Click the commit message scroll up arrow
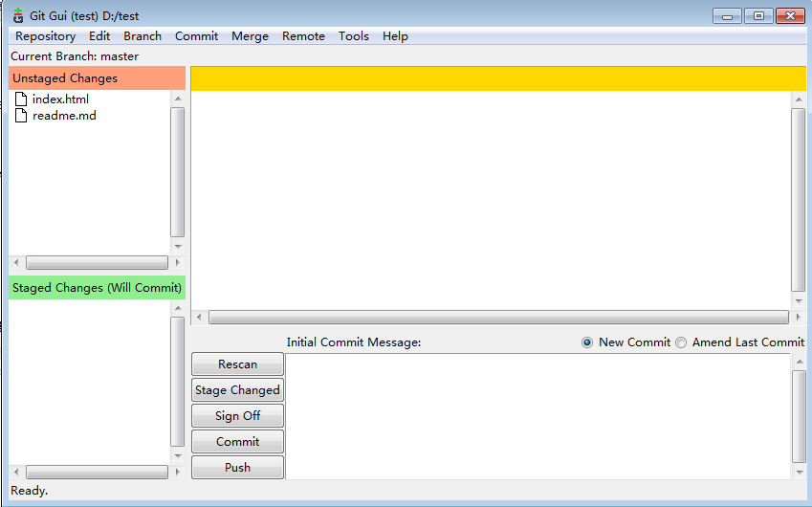Screen dimensions: 812x507 pos(799,362)
